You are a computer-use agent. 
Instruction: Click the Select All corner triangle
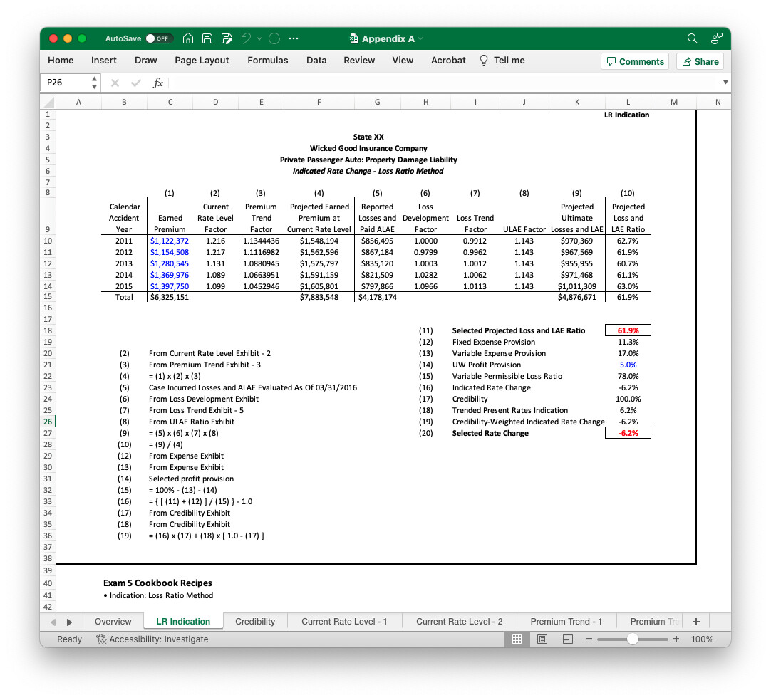click(48, 102)
